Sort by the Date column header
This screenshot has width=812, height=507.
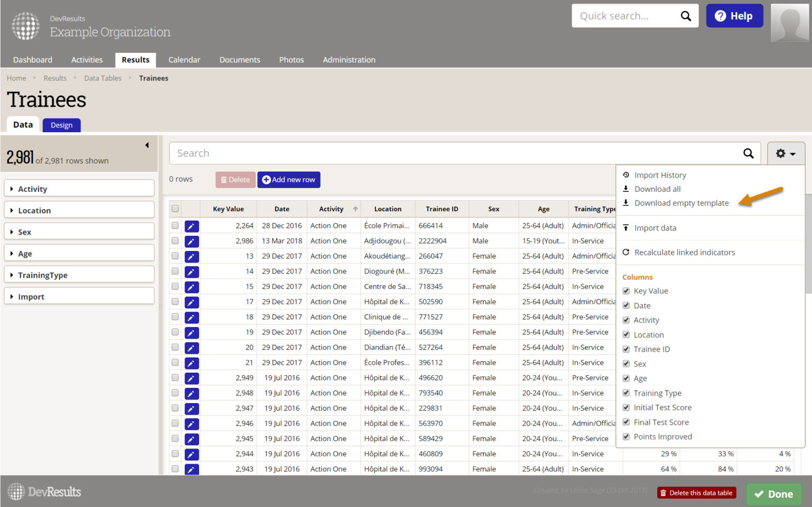pos(282,209)
